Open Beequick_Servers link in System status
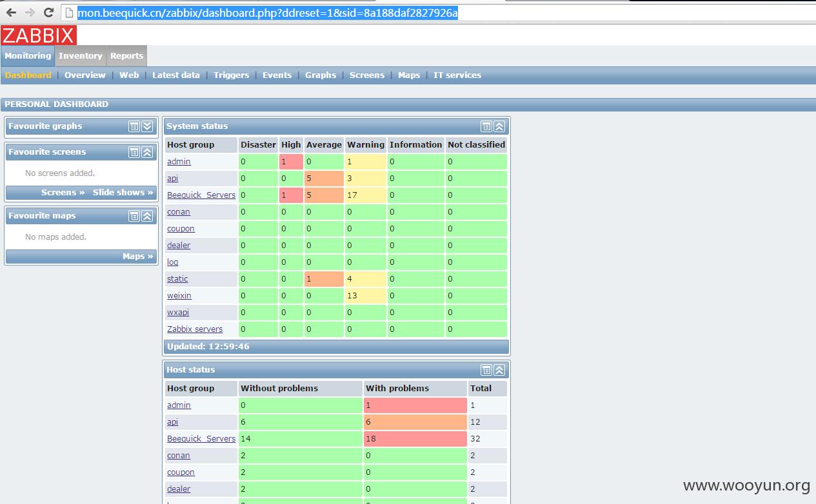 click(201, 195)
